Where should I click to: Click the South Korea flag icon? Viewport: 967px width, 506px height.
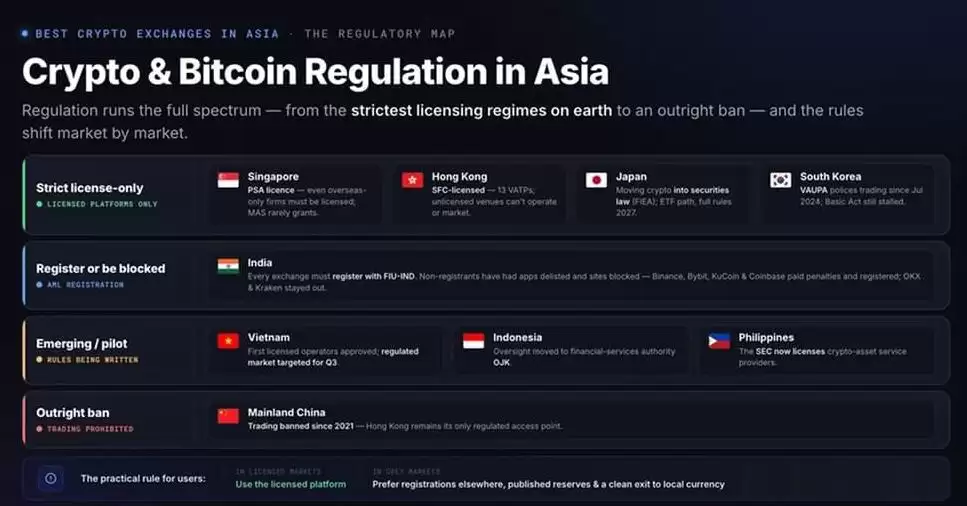pos(780,180)
